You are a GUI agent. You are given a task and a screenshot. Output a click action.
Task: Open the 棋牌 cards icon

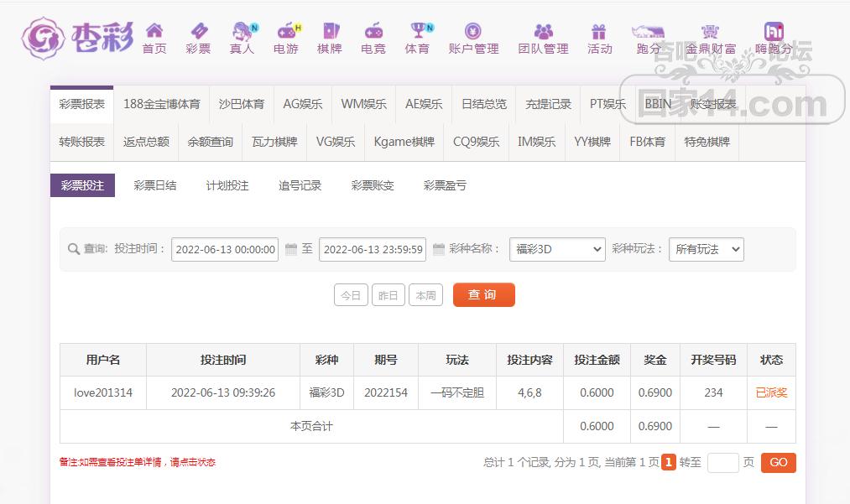point(330,30)
